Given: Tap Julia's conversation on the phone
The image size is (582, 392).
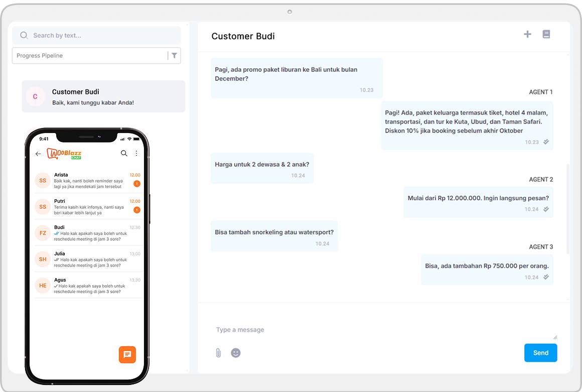Looking at the screenshot, I should pos(88,259).
